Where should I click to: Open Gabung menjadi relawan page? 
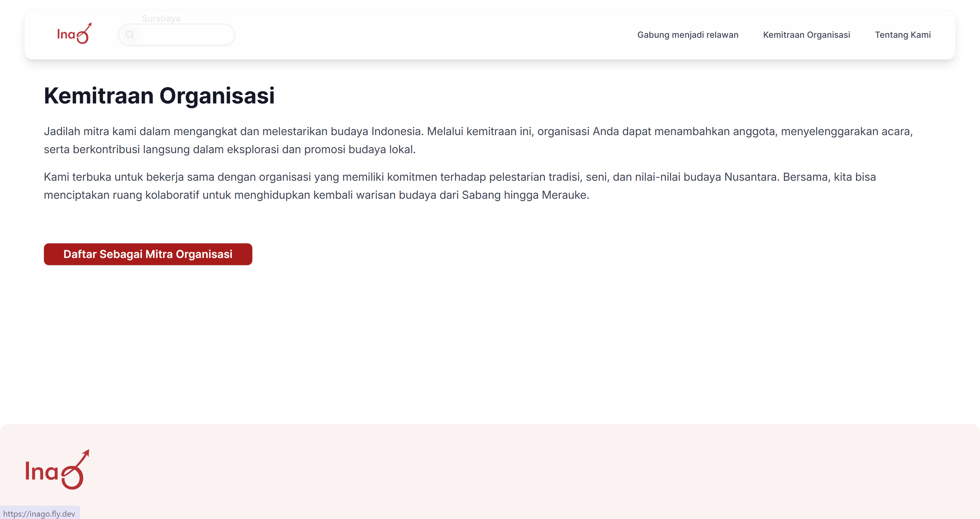tap(687, 35)
